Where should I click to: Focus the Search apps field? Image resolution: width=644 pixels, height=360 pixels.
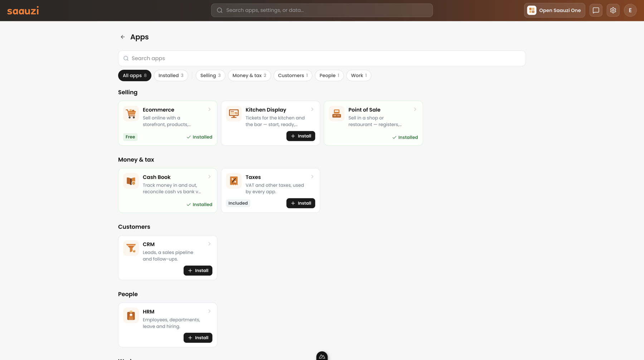point(322,58)
